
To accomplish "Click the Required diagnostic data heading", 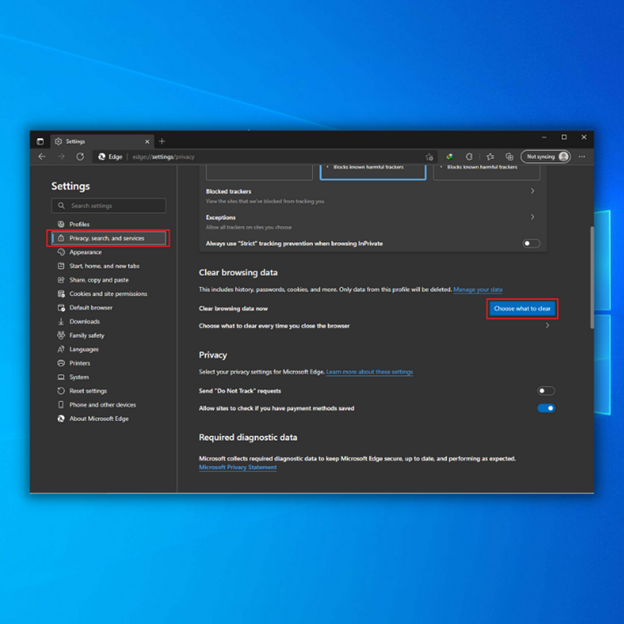I will [248, 437].
